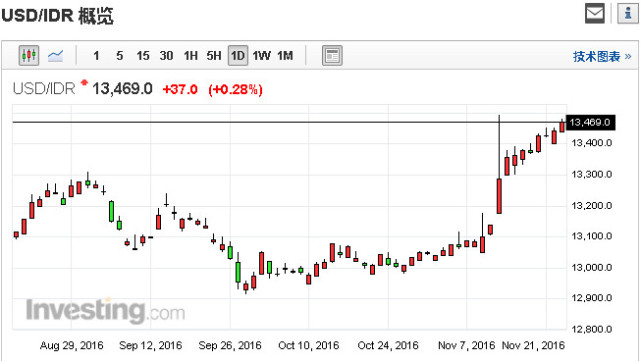
Task: Activate the 1D daily interval
Action: 238,56
